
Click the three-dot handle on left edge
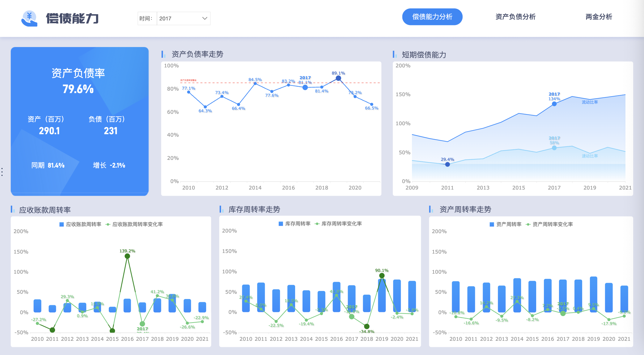(x=2, y=172)
